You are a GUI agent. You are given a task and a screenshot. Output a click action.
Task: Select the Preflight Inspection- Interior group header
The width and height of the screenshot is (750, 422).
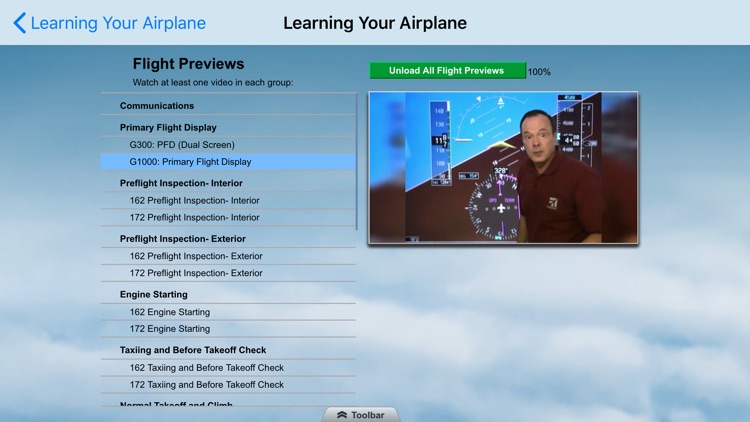tap(229, 183)
